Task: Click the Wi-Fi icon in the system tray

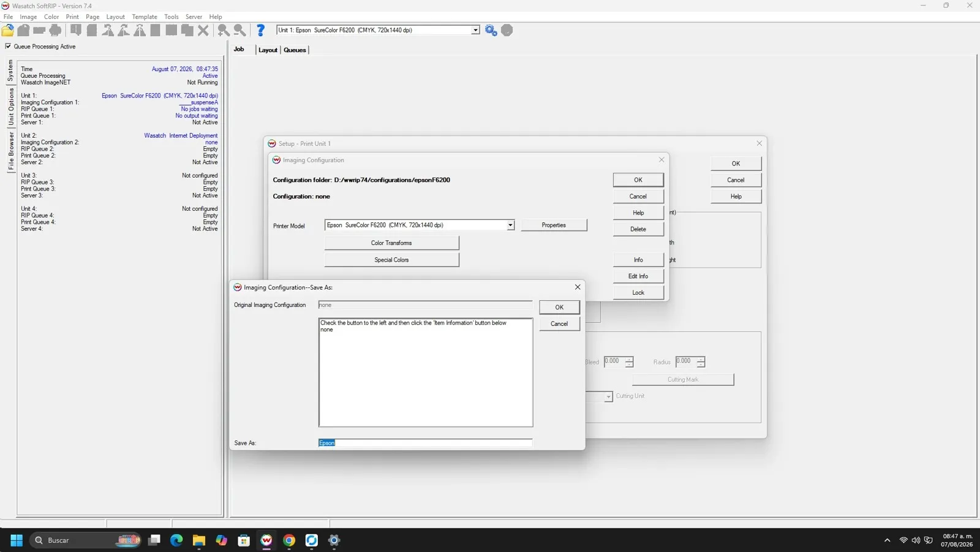Action: 903,540
